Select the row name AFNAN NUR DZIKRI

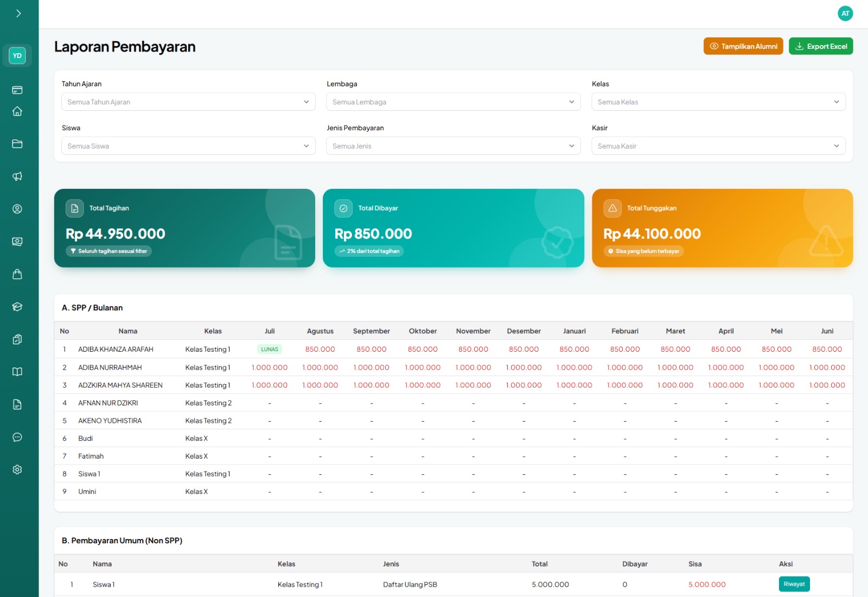[x=108, y=403]
